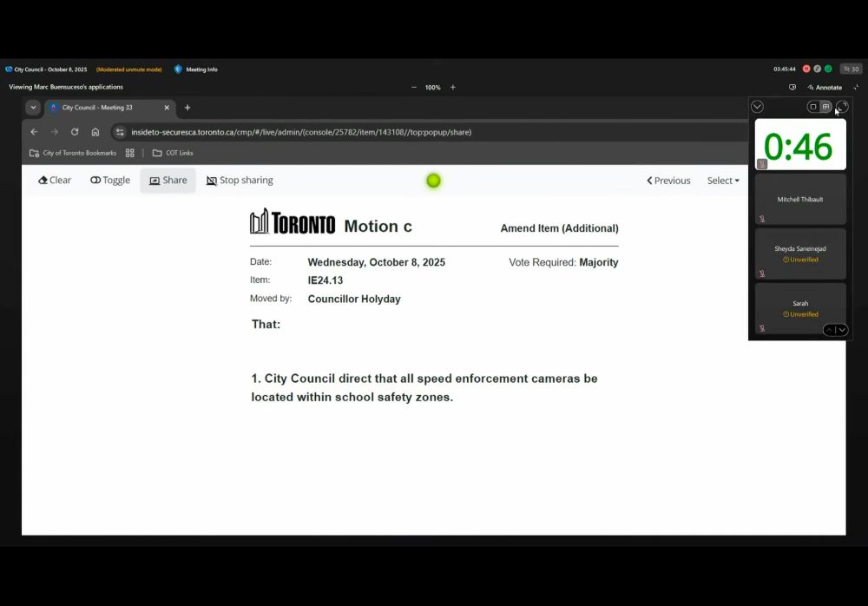Click the green connection status icon
Image resolution: width=868 pixels, height=606 pixels.
(828, 69)
